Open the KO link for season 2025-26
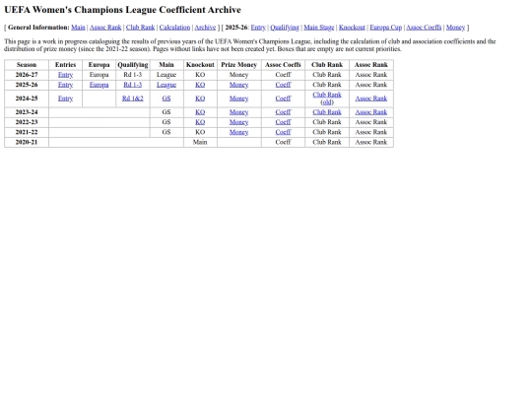The width and height of the screenshot is (532, 399). coord(200,85)
